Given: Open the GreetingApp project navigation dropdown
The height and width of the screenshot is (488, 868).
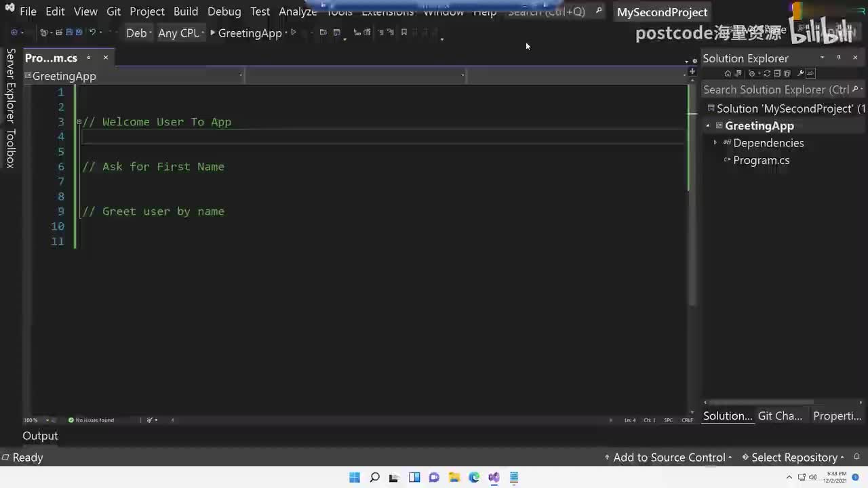Looking at the screenshot, I should (134, 76).
